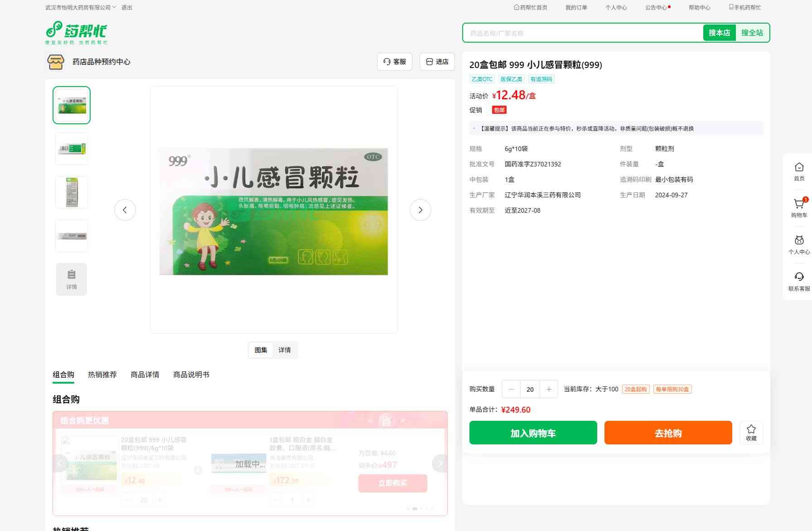Click the shopping cart icon in right sidebar
Screen dimensions: 812x531
(799, 205)
